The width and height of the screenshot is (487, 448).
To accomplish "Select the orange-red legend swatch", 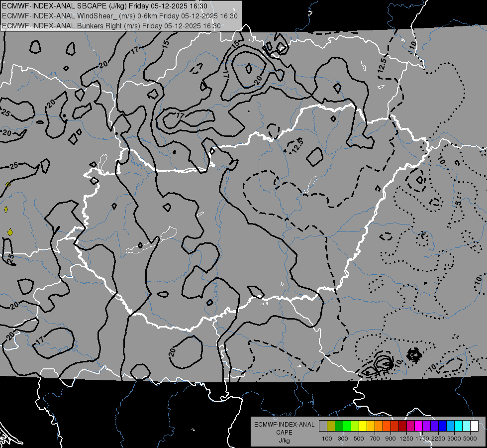I will (x=387, y=426).
